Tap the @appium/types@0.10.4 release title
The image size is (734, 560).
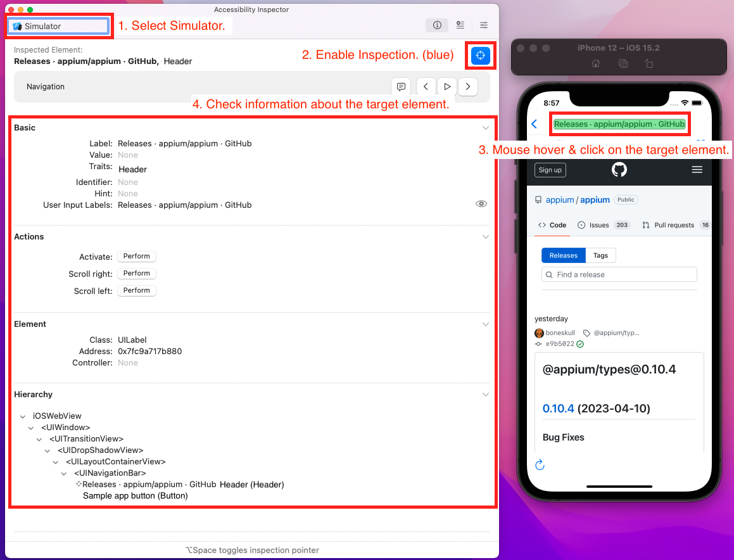coord(609,370)
